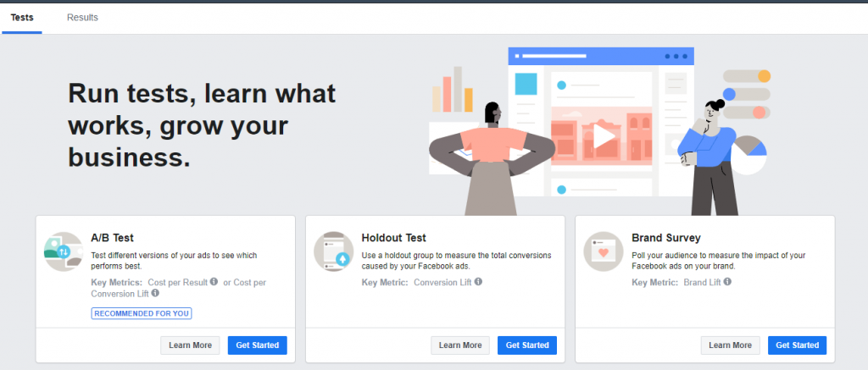Click Get Started for A/B Test
Image resolution: width=868 pixels, height=370 pixels.
(x=258, y=345)
